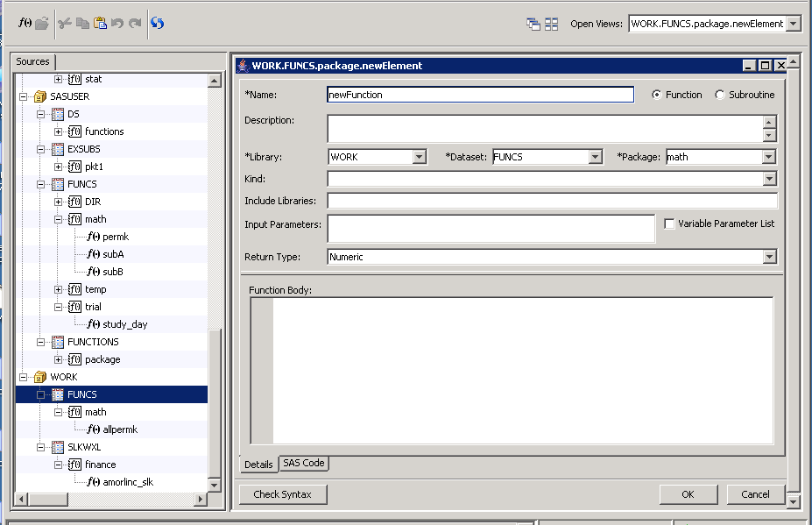Viewport: 812px width, 525px height.
Task: Click the Copy toolbar icon
Action: [x=81, y=23]
